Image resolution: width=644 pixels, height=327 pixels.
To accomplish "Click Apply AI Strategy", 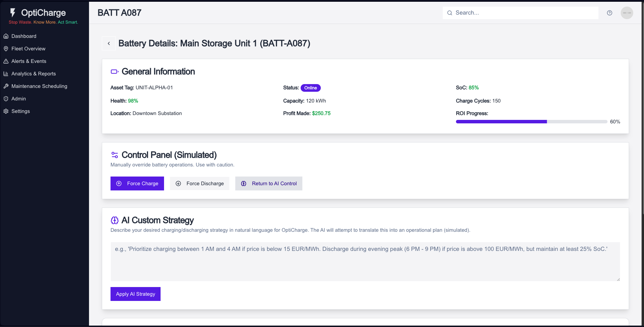I will 135,294.
